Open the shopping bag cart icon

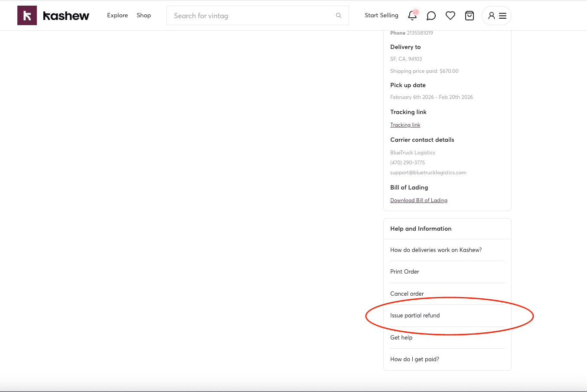470,16
